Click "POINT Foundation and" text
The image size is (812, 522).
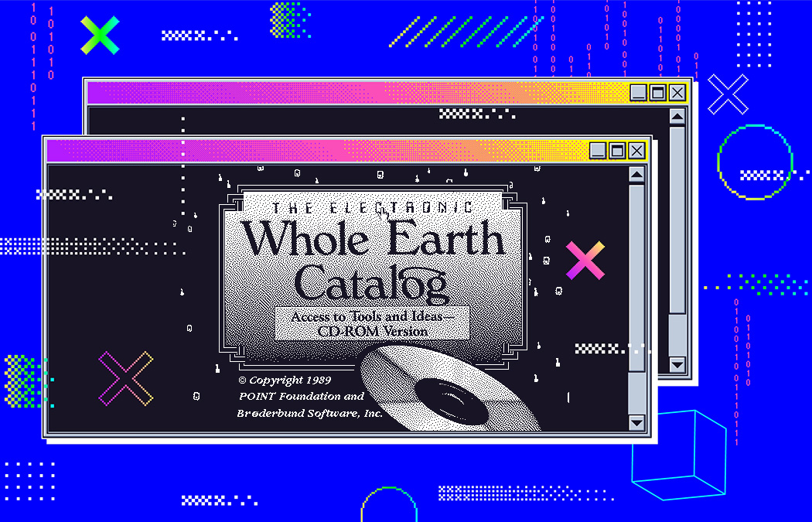pos(302,397)
